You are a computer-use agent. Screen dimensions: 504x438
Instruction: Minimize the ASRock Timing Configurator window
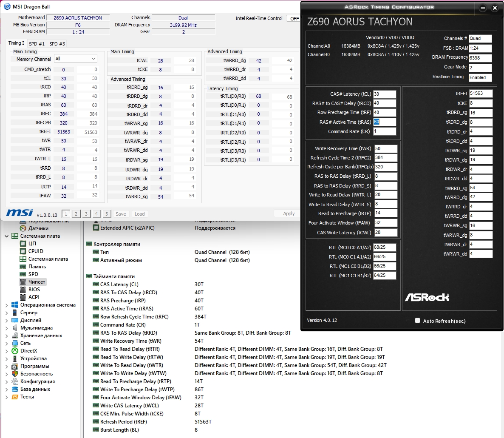click(483, 8)
